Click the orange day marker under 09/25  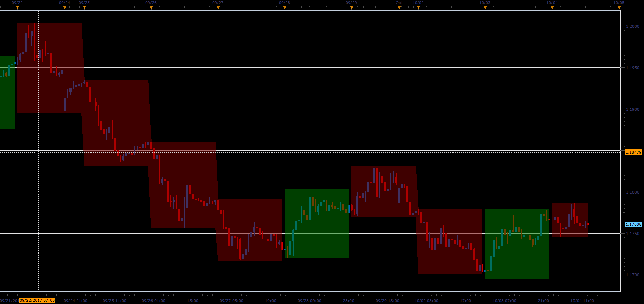click(84, 8)
